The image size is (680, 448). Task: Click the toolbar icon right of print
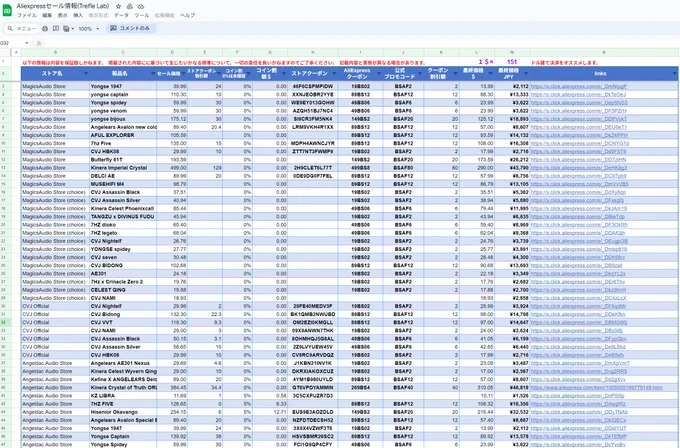coord(56,29)
